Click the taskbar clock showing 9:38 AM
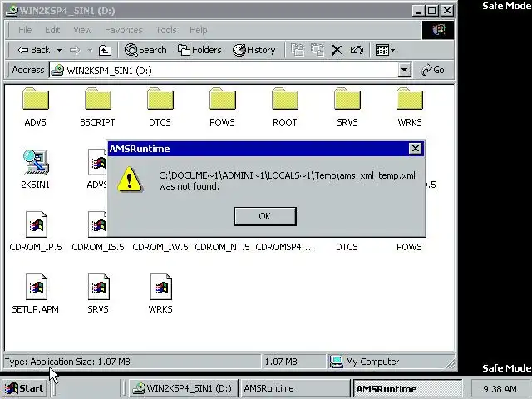This screenshot has height=399, width=532. pos(500,389)
